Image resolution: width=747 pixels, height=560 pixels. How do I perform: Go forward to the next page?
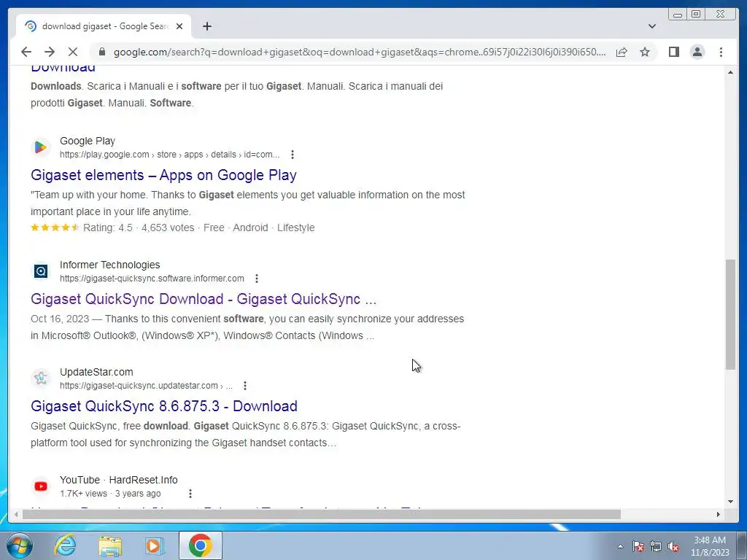(50, 52)
